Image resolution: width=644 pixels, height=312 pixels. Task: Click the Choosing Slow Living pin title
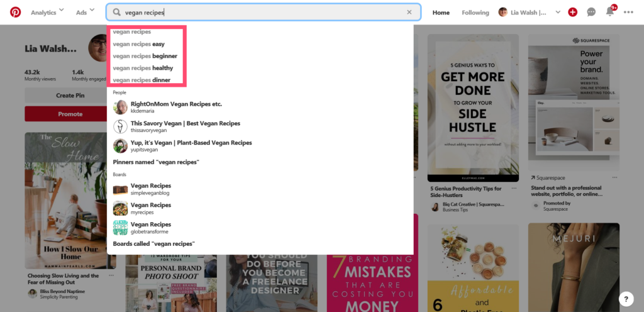(64, 279)
